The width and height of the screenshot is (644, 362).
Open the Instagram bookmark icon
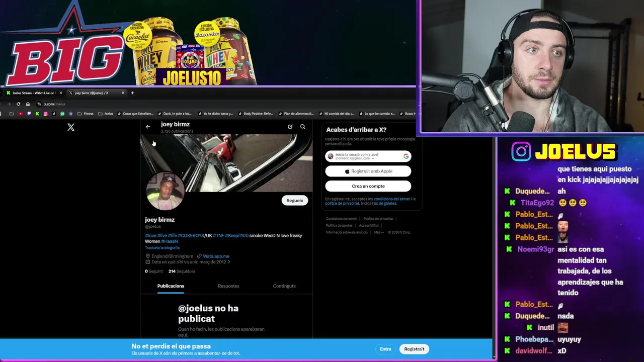45,114
